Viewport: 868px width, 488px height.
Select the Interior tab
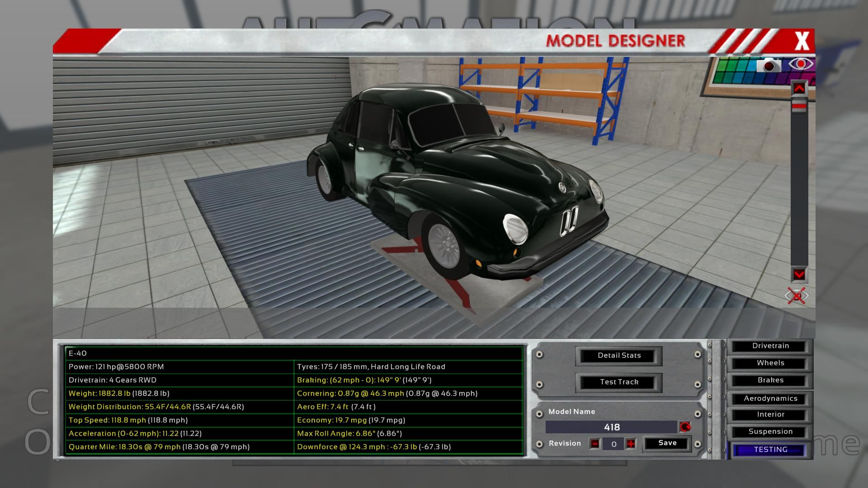(x=770, y=415)
